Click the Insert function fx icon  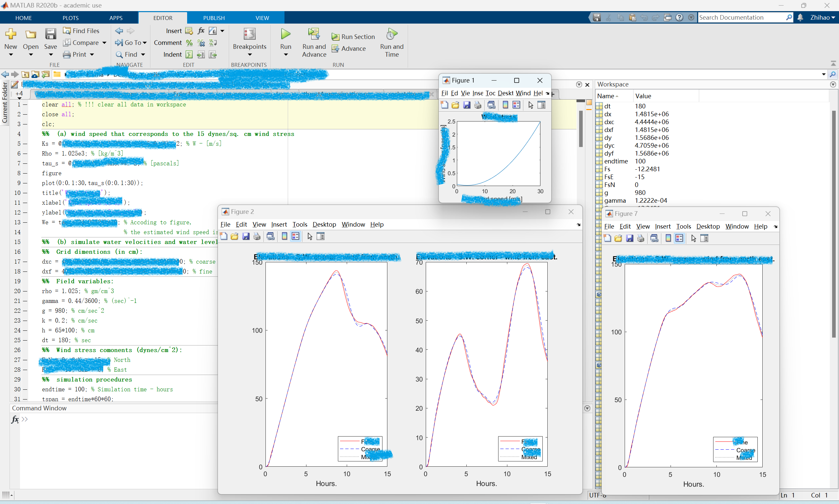pos(201,31)
